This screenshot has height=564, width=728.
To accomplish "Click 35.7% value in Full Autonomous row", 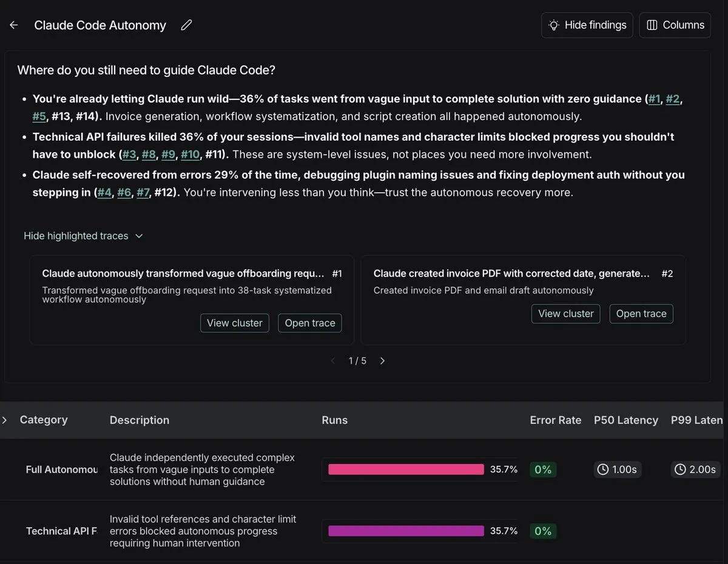I will [504, 469].
